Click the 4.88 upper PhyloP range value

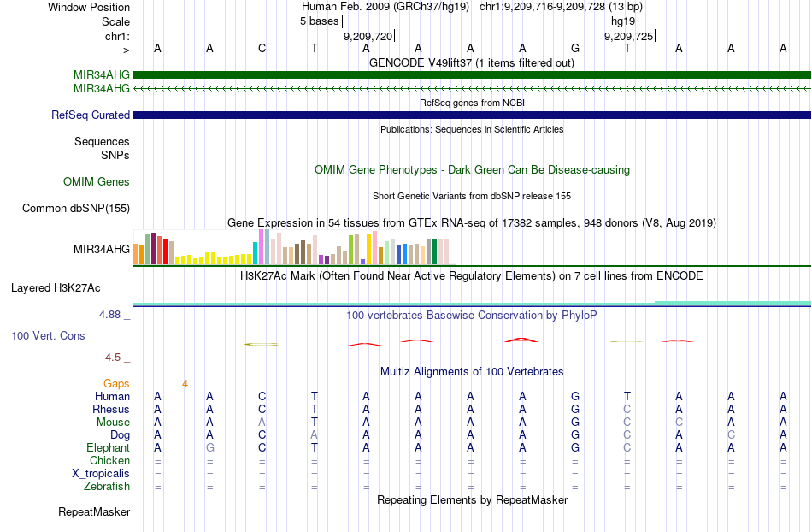(109, 315)
